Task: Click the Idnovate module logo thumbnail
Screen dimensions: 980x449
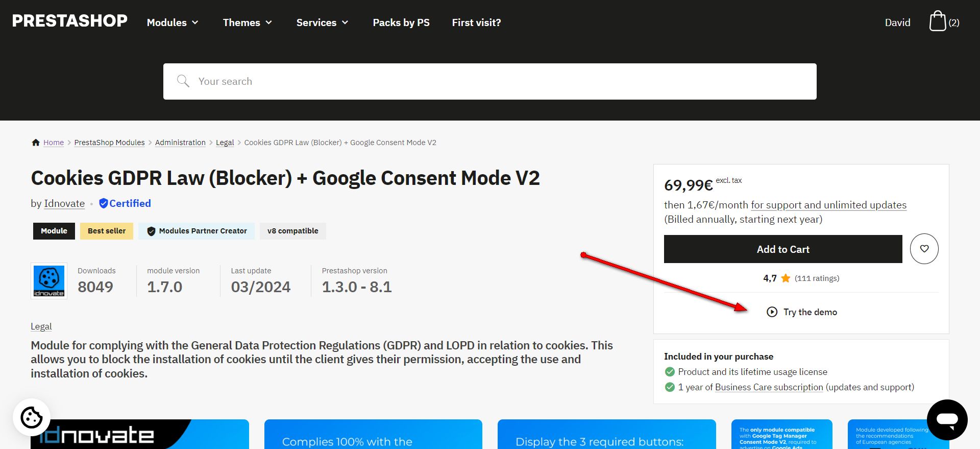Action: pos(49,280)
